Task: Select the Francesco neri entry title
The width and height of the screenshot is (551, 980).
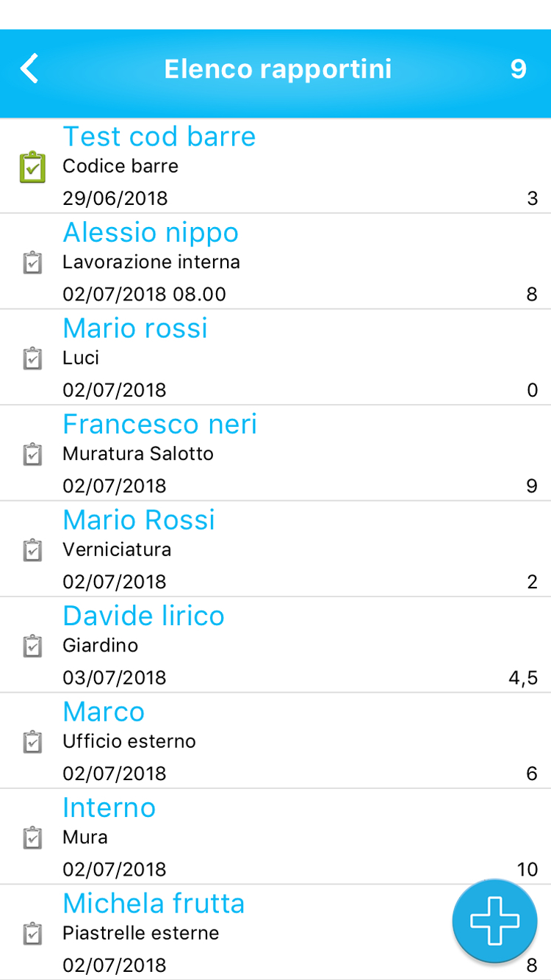Action: coord(159,425)
